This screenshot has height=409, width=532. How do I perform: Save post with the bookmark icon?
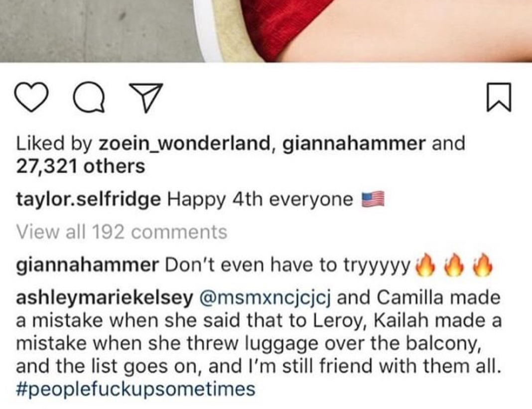pyautogui.click(x=499, y=97)
